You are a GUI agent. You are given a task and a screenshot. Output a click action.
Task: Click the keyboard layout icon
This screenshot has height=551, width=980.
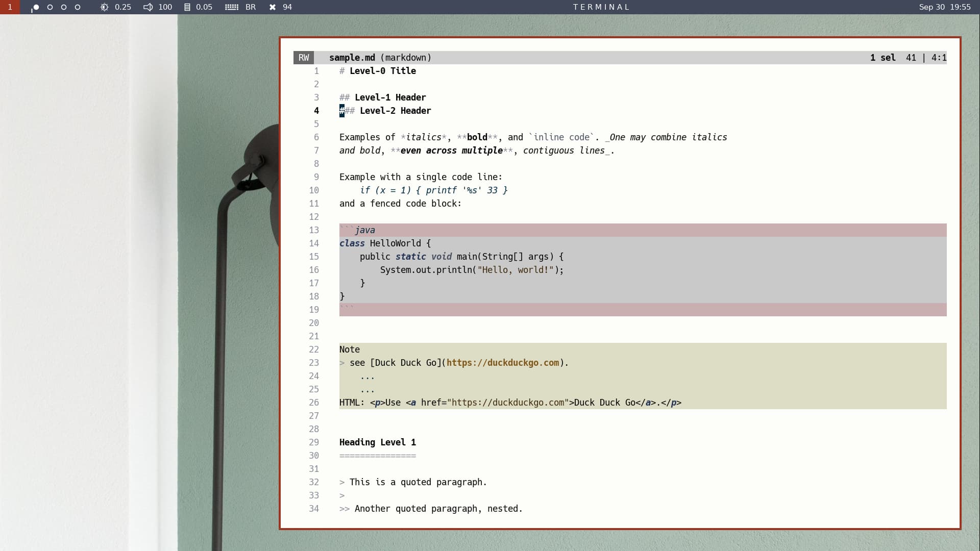coord(232,7)
